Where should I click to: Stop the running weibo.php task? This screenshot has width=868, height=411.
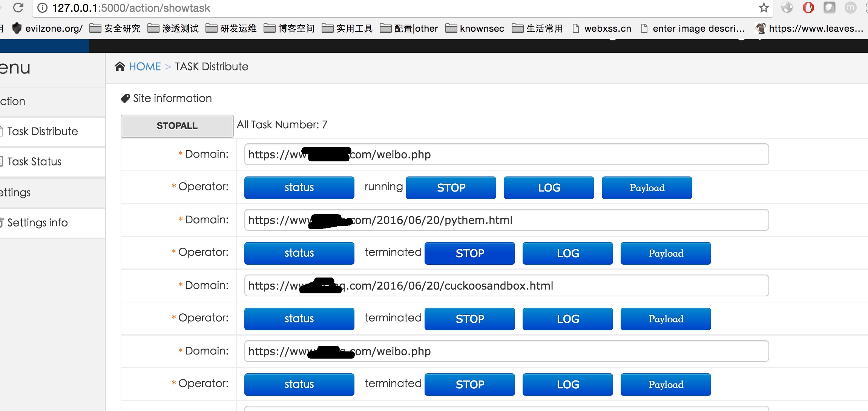click(x=451, y=188)
